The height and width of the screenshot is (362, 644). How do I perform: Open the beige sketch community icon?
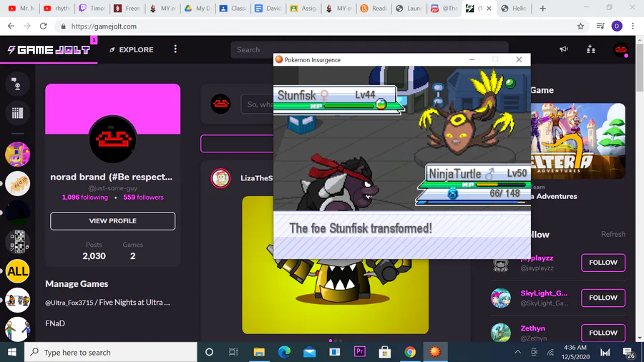coord(17,183)
